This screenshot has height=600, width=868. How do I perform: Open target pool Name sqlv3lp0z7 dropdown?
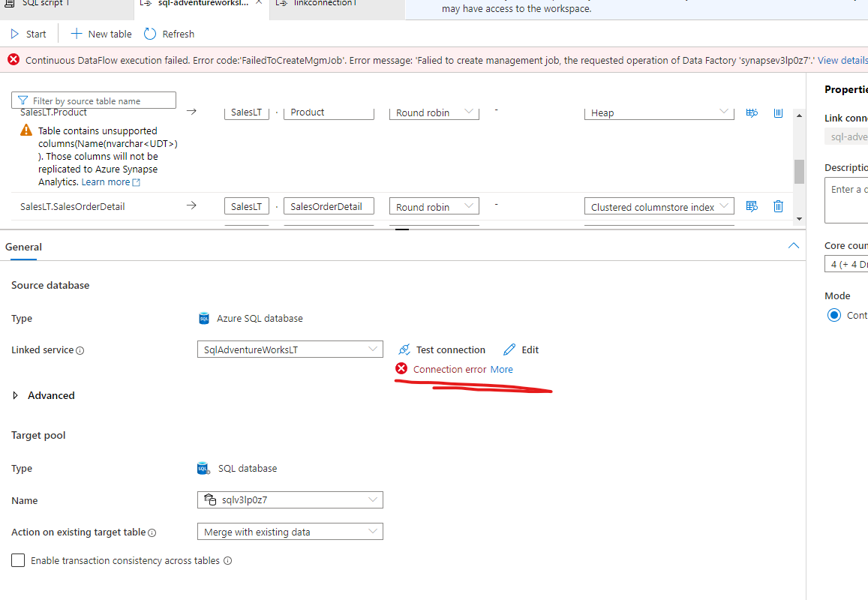click(290, 499)
